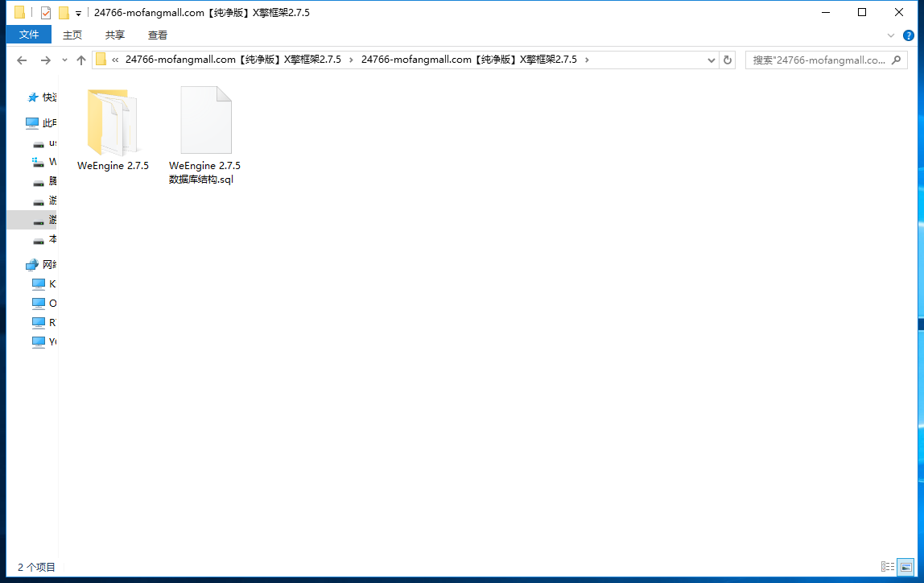Click last breadcrumb 24766-mofangmall.com folder
This screenshot has height=583, width=924.
pos(469,60)
